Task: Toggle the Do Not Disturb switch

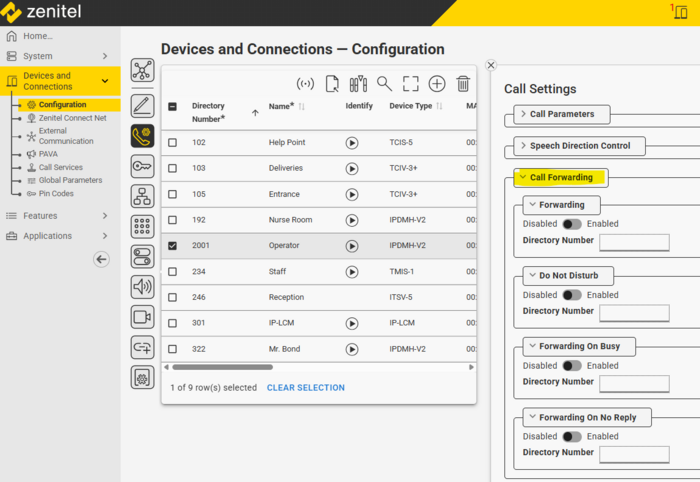Action: coord(572,295)
